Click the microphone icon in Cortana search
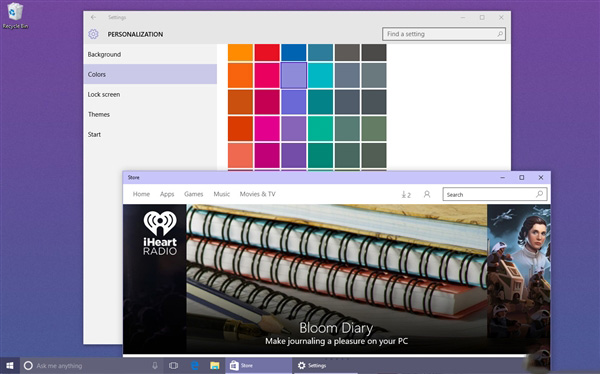The image size is (600, 374). 155,366
